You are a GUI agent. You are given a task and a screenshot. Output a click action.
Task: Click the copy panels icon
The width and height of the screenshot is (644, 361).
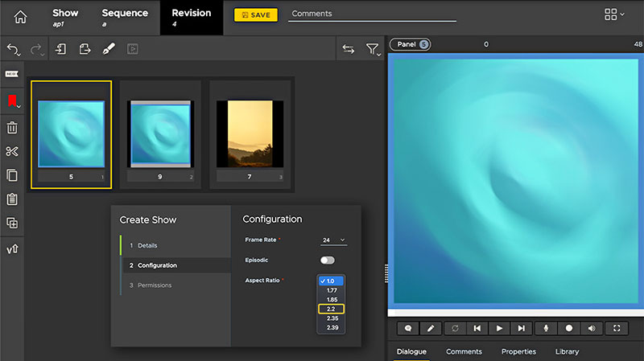[x=12, y=175]
